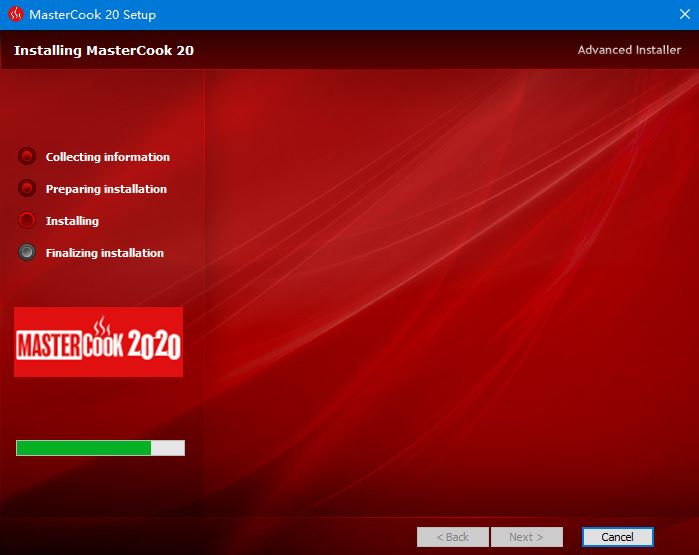Click the Finalizing installation step indicator
The height and width of the screenshot is (555, 699).
27,252
